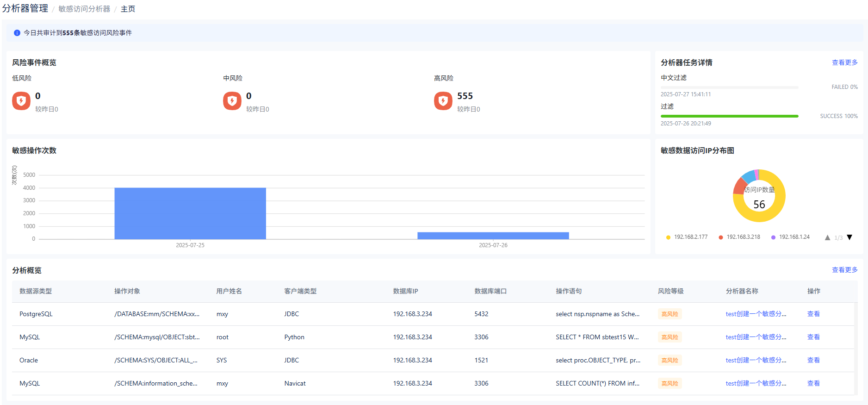Open 查看更多 in the analysis overview

pos(845,270)
